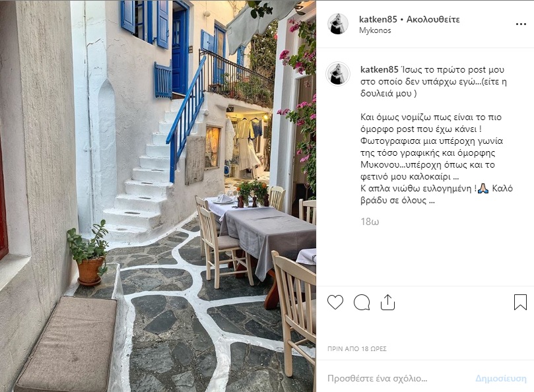Open katken85 profile picture in the header

(x=338, y=24)
